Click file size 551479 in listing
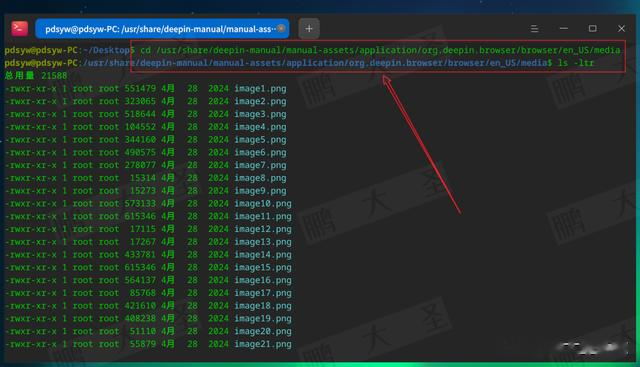640x367 pixels. [x=140, y=89]
